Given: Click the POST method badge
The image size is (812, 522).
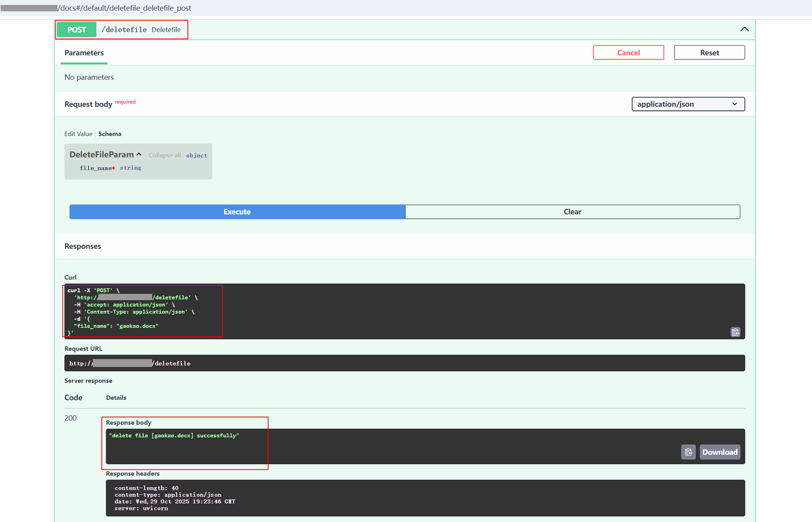Looking at the screenshot, I should (x=77, y=30).
